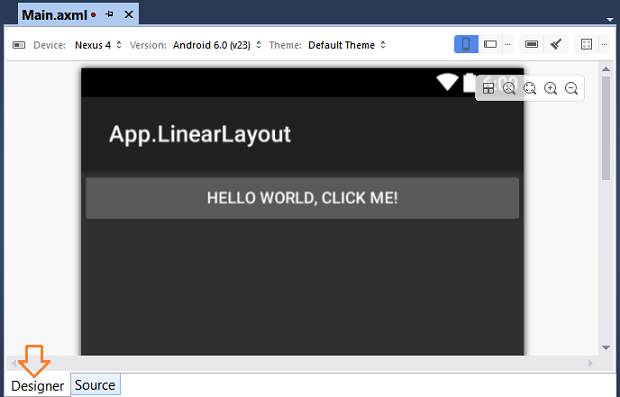
Task: Click the layout grid icon in zoom overlay
Action: pyautogui.click(x=488, y=88)
